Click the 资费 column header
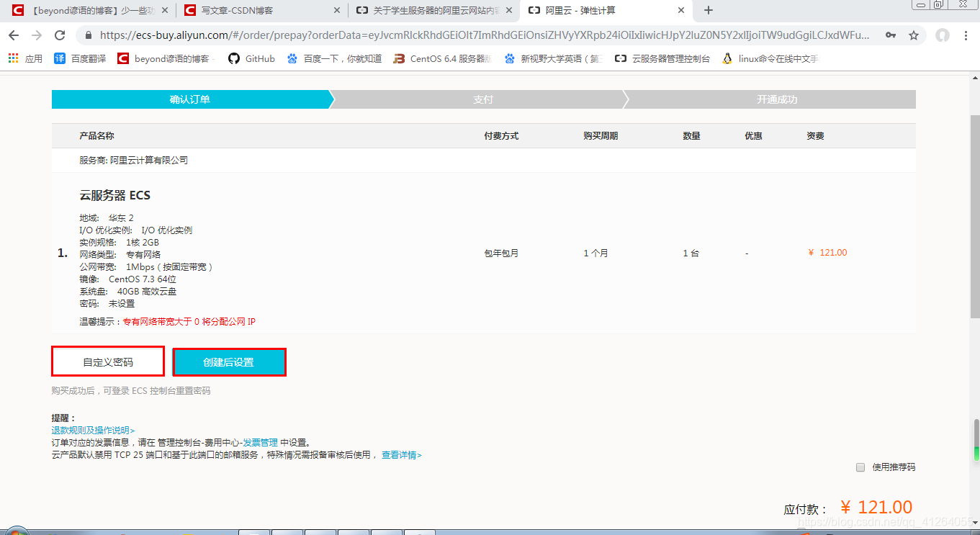 click(x=815, y=135)
